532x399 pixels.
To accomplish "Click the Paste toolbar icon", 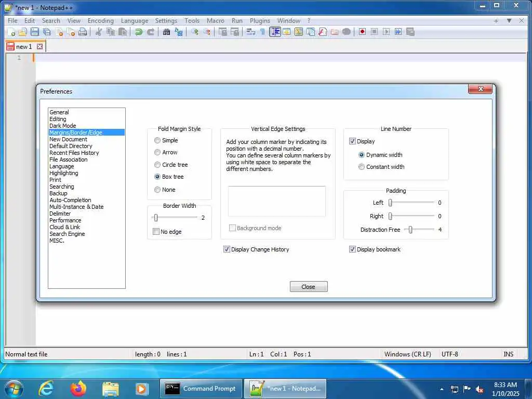I will pos(123,32).
